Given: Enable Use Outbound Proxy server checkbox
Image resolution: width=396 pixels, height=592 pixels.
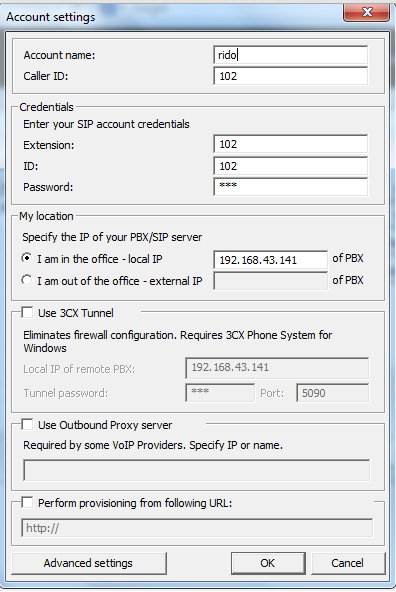Looking at the screenshot, I should pyautogui.click(x=27, y=424).
